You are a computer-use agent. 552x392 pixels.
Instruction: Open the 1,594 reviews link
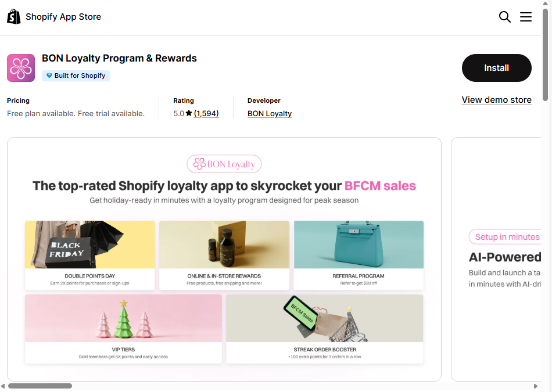tap(207, 113)
